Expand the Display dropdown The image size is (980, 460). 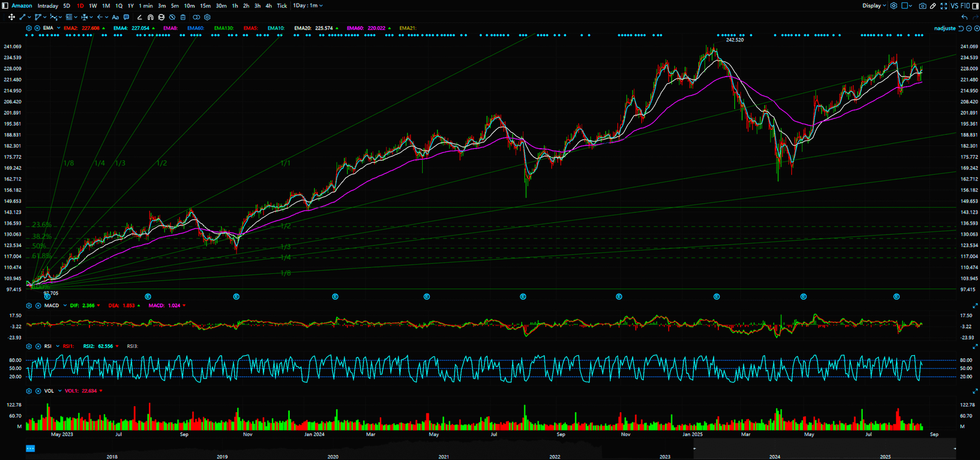[x=874, y=6]
